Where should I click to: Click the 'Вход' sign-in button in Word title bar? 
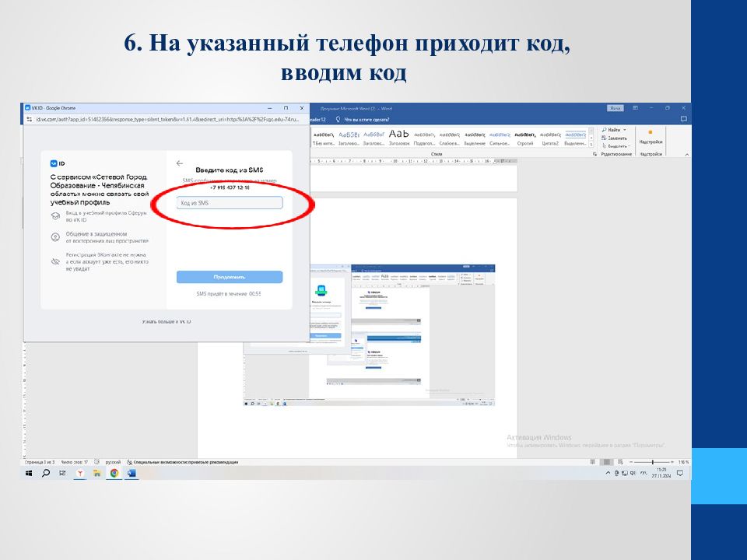point(615,108)
